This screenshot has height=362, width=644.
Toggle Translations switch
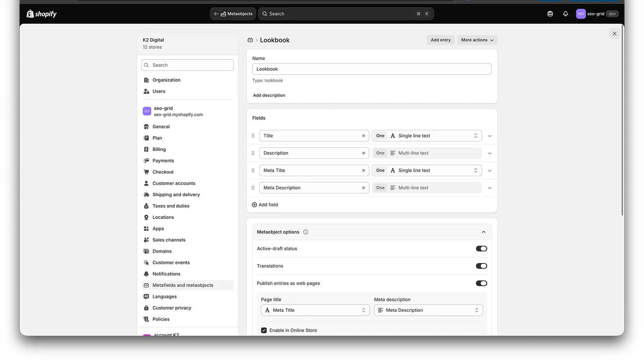(x=481, y=266)
